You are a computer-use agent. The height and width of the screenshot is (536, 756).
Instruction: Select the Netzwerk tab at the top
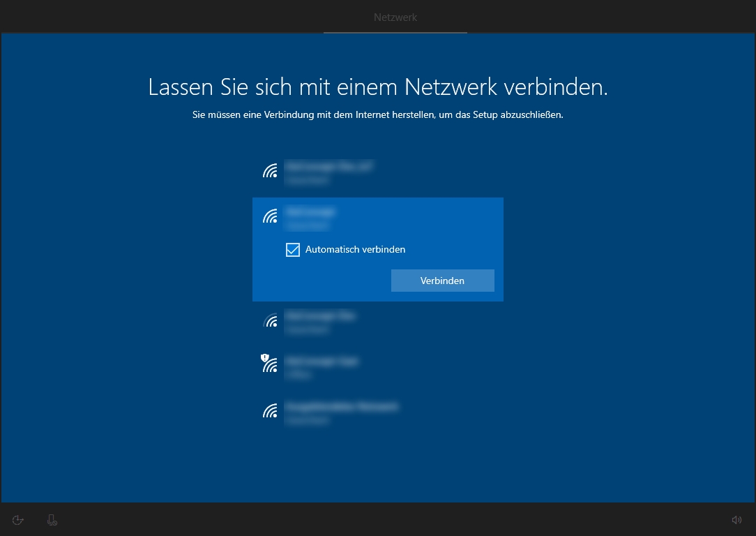coord(395,17)
